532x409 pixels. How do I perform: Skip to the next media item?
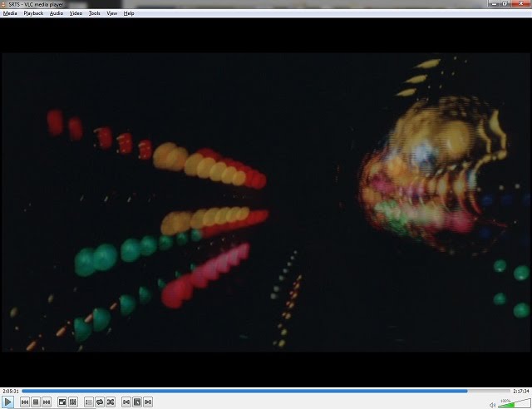47,402
